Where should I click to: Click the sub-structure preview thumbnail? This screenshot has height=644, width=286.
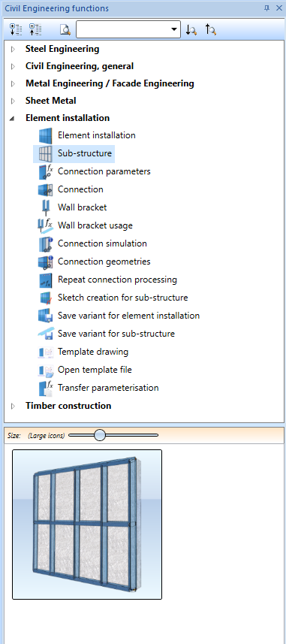pyautogui.click(x=87, y=525)
